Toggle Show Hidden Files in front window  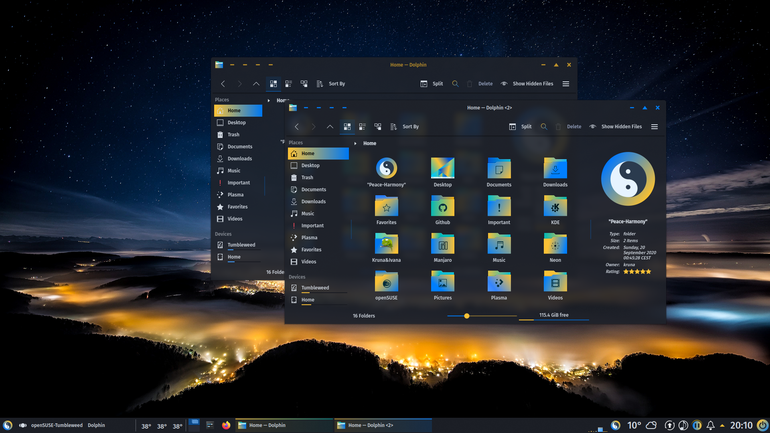616,127
